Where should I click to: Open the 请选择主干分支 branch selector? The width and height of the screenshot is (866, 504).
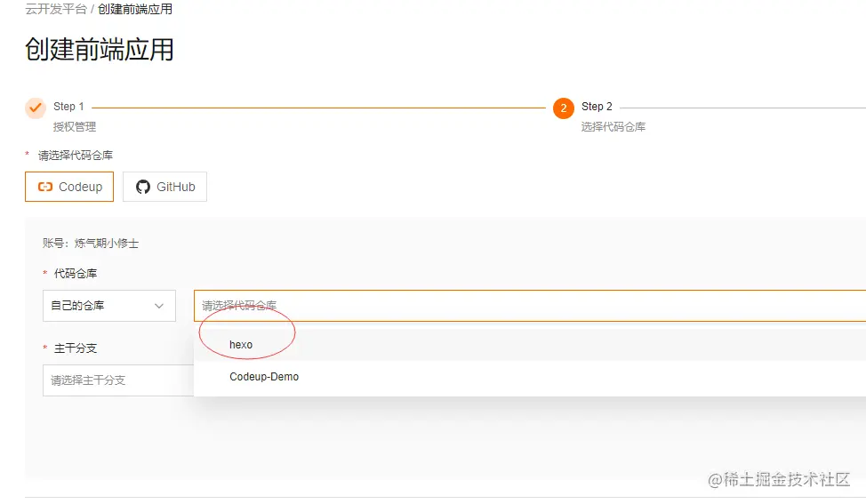[x=118, y=380]
